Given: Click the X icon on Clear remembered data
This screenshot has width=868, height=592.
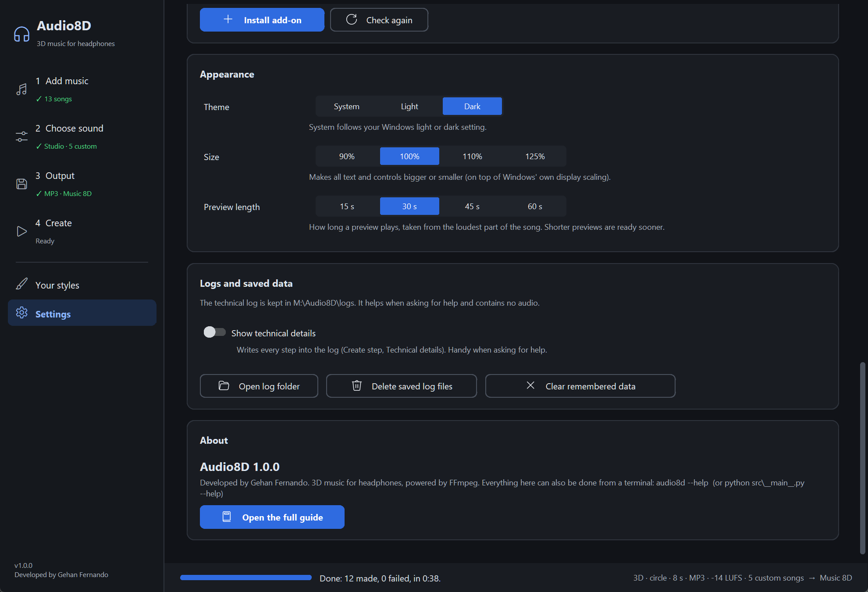Looking at the screenshot, I should coord(530,385).
